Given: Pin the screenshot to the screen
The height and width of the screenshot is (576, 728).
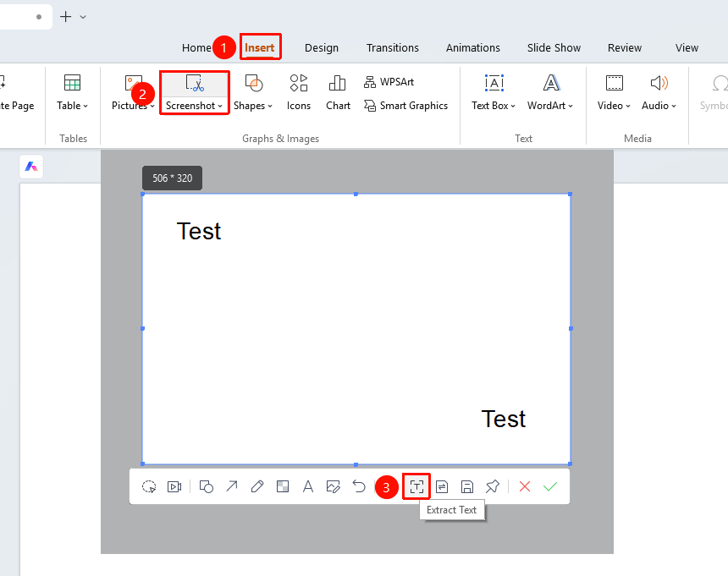Looking at the screenshot, I should point(493,486).
